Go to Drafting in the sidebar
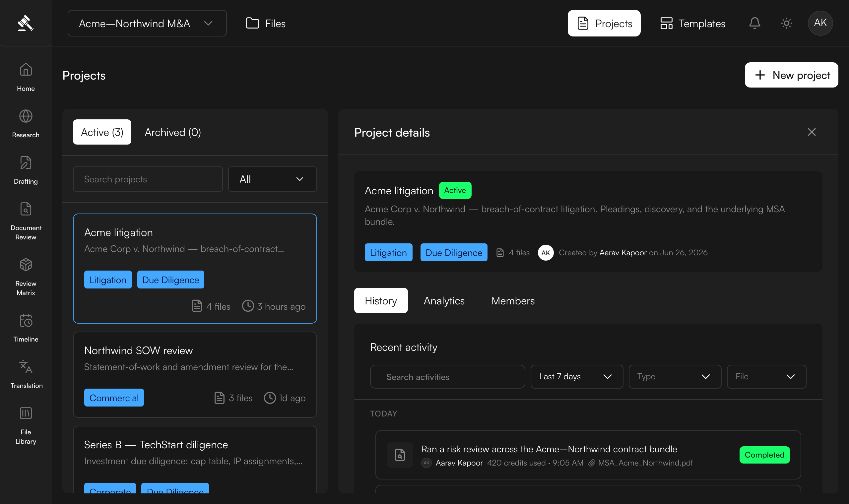Screen dimensions: 849x504 [x=26, y=170]
